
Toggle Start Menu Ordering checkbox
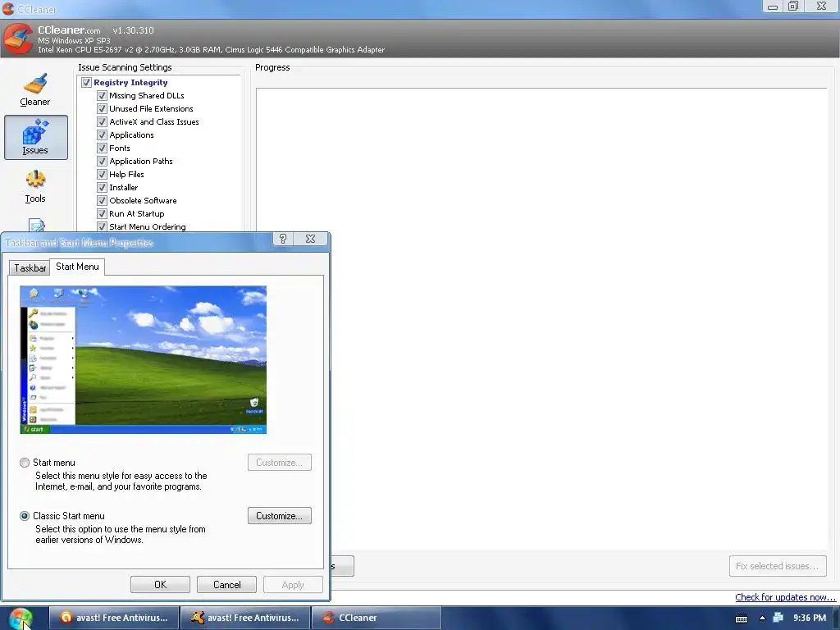(102, 226)
